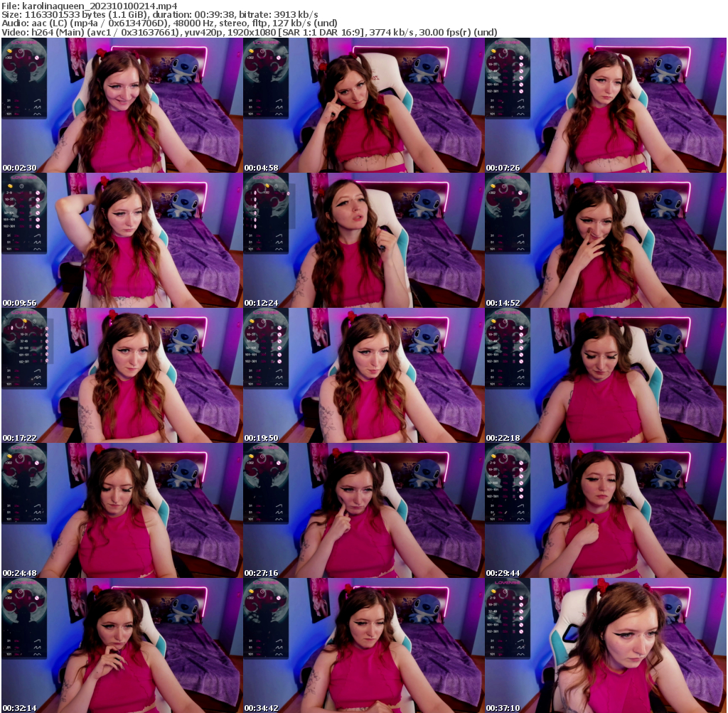Select the 00:27:16 thumbnail
Viewport: 728px width, 713px height.
point(363,510)
